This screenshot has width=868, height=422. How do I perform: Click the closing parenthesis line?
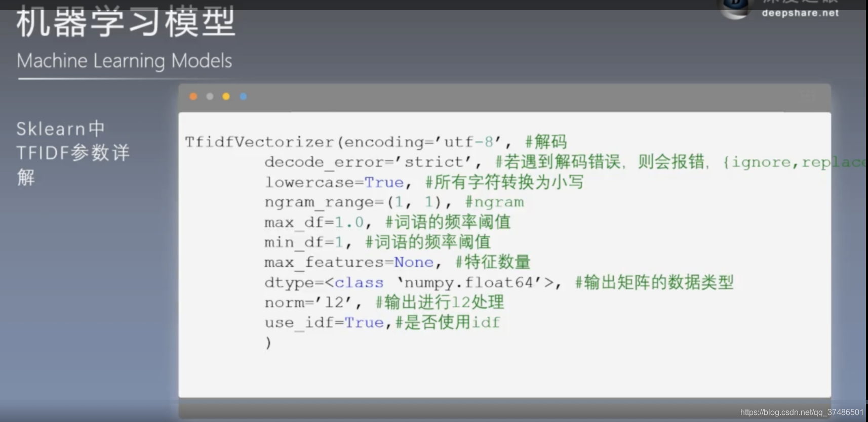click(x=268, y=343)
